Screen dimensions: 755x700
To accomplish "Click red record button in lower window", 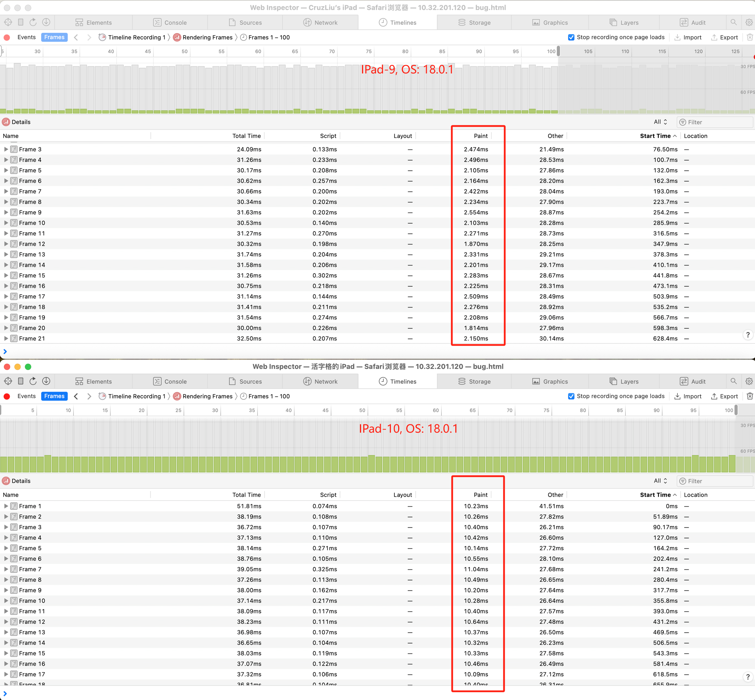I will [7, 396].
